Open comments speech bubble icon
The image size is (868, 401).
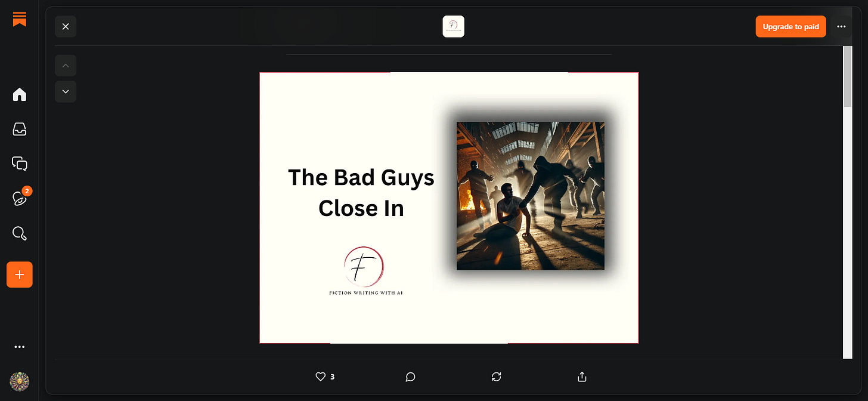pos(410,377)
